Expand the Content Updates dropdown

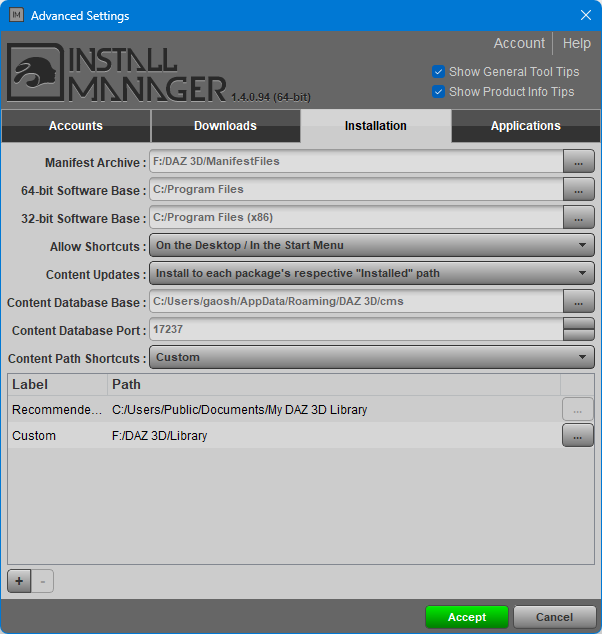[370, 273]
